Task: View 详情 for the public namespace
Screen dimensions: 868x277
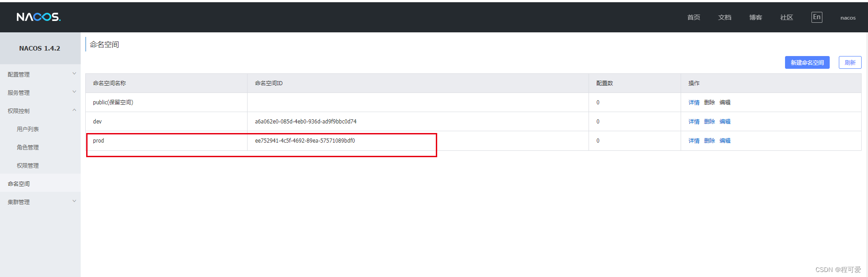Action: coord(694,103)
